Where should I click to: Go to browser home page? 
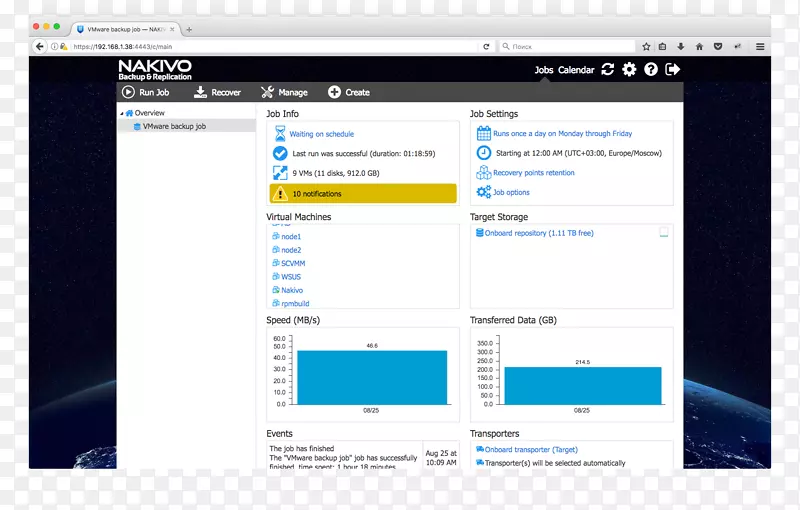tap(699, 46)
